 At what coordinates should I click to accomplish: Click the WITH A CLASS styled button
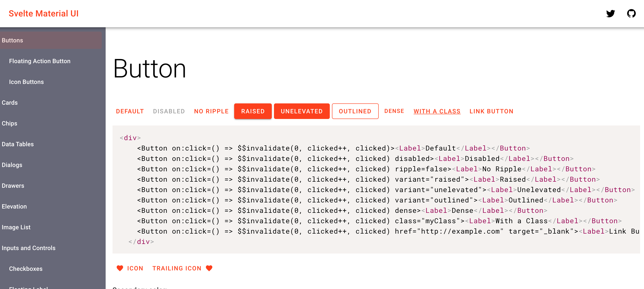coord(437,111)
